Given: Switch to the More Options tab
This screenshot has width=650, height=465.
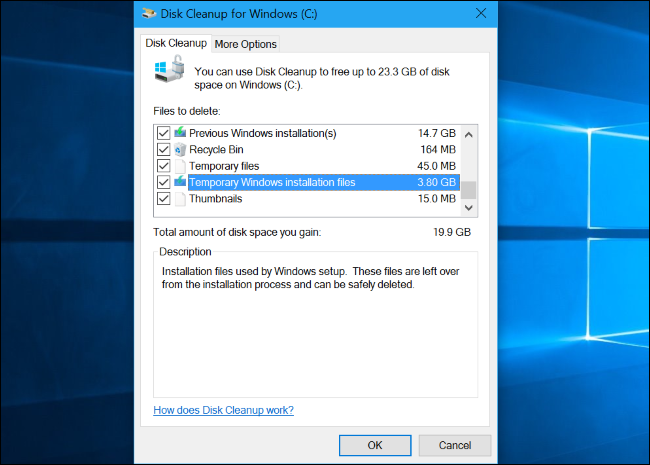Looking at the screenshot, I should click(x=245, y=44).
